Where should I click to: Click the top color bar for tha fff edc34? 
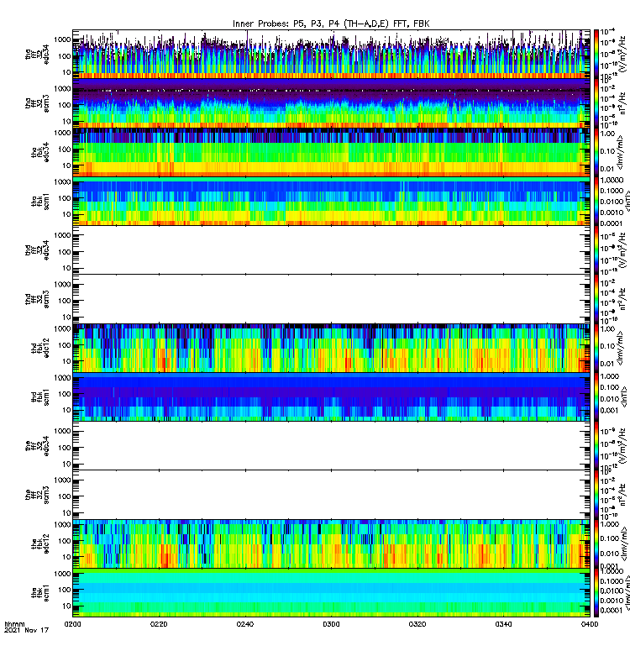pyautogui.click(x=596, y=54)
